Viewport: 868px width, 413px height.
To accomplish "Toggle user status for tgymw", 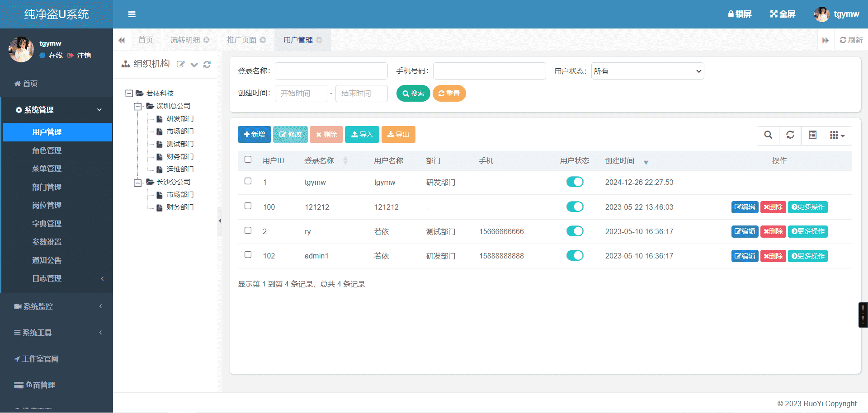I will click(575, 182).
